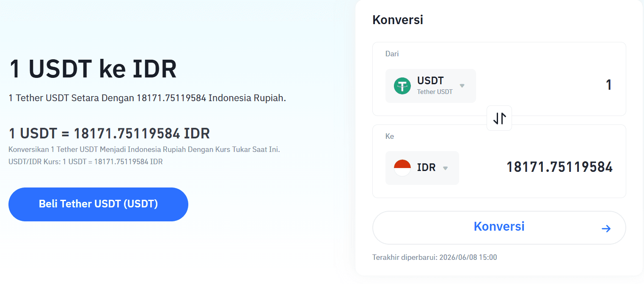644x284 pixels.
Task: Click the Ke amount field showing 18171.75119584
Action: pyautogui.click(x=559, y=167)
